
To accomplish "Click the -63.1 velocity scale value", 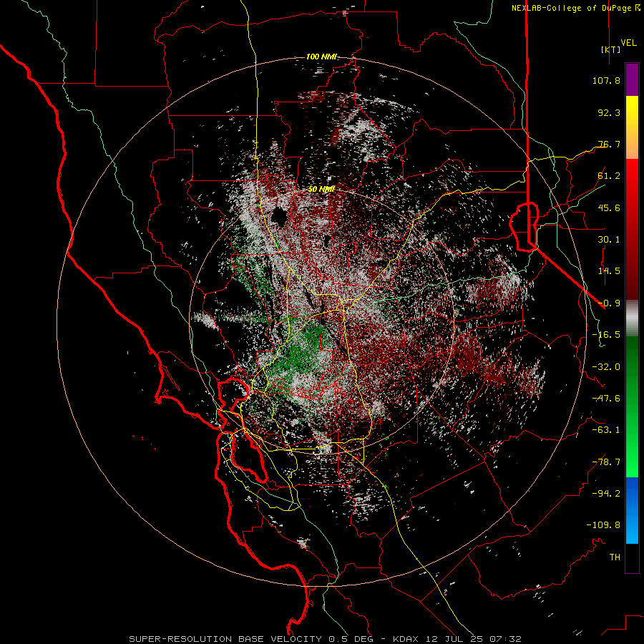I will [606, 430].
